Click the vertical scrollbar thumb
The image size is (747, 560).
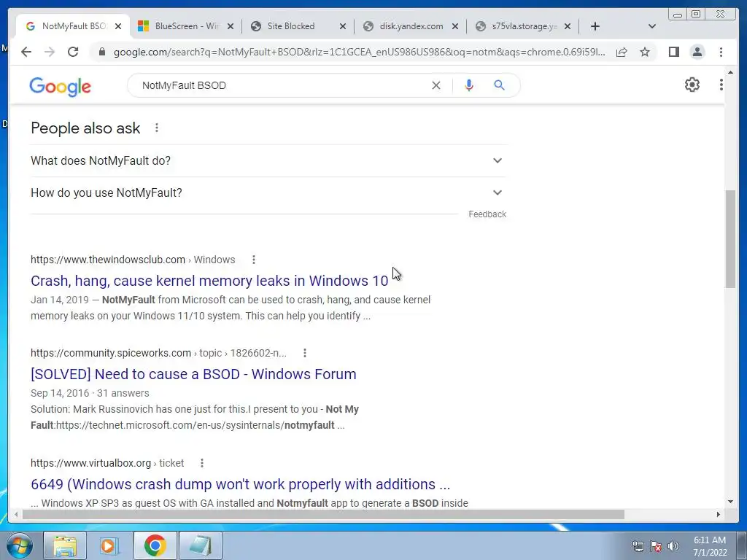coord(730,238)
